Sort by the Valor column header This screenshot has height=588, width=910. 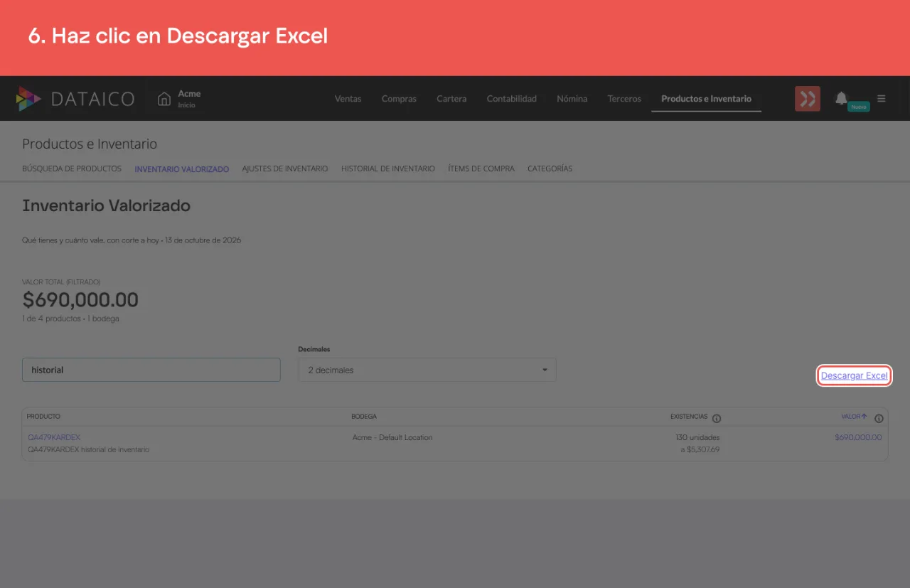point(854,417)
